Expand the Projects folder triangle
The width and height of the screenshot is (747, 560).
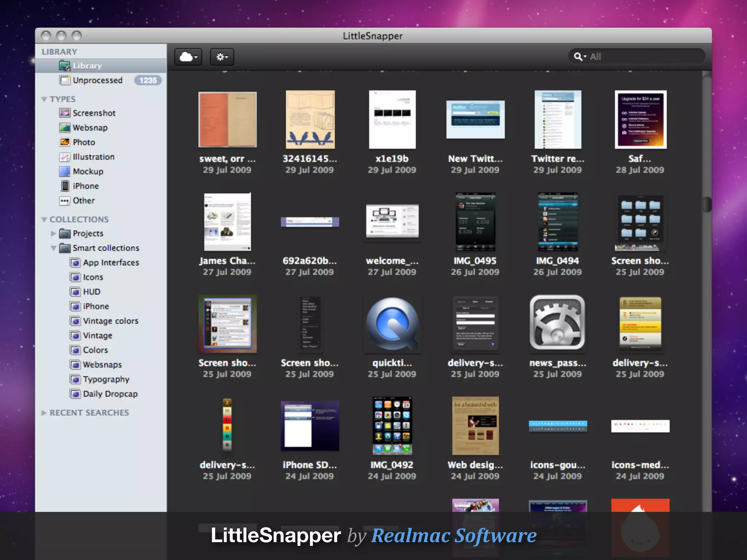53,233
